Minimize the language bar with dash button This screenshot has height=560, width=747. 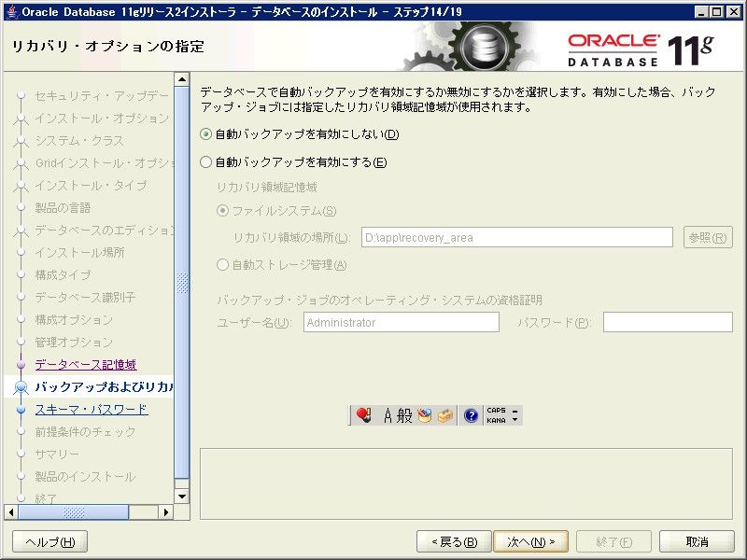[514, 411]
